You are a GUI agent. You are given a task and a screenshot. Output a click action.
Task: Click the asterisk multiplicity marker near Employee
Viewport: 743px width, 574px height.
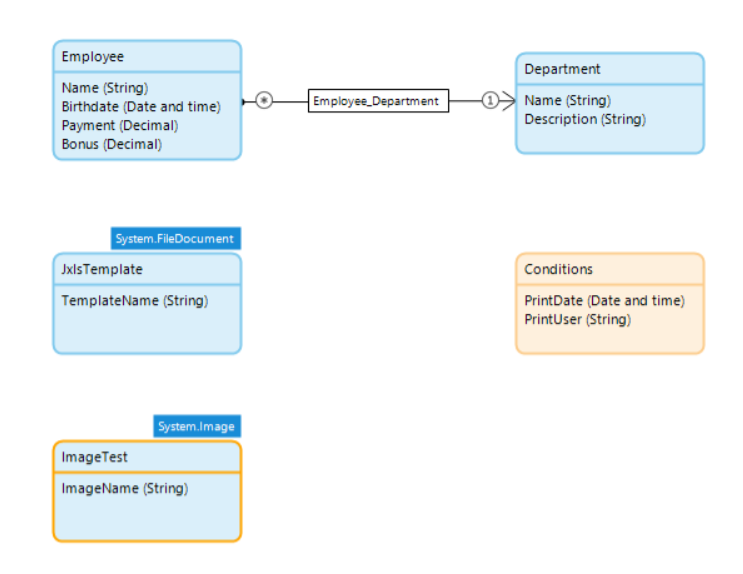[x=264, y=101]
